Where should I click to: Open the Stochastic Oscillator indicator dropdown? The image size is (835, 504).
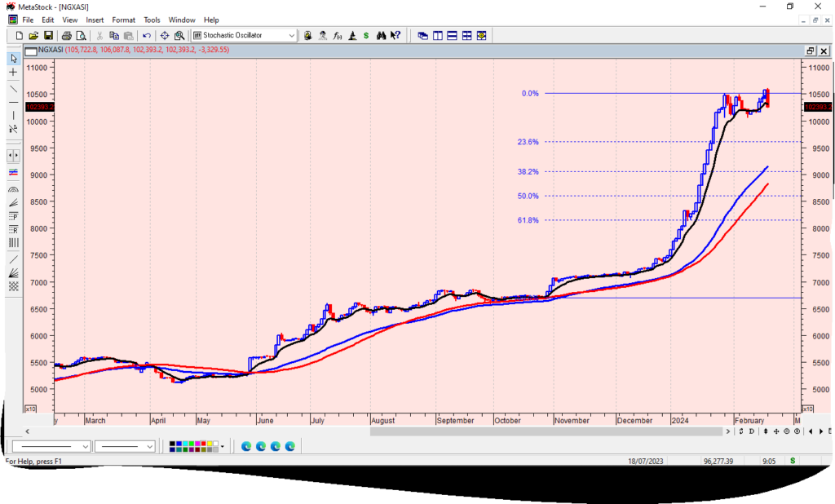pyautogui.click(x=292, y=36)
